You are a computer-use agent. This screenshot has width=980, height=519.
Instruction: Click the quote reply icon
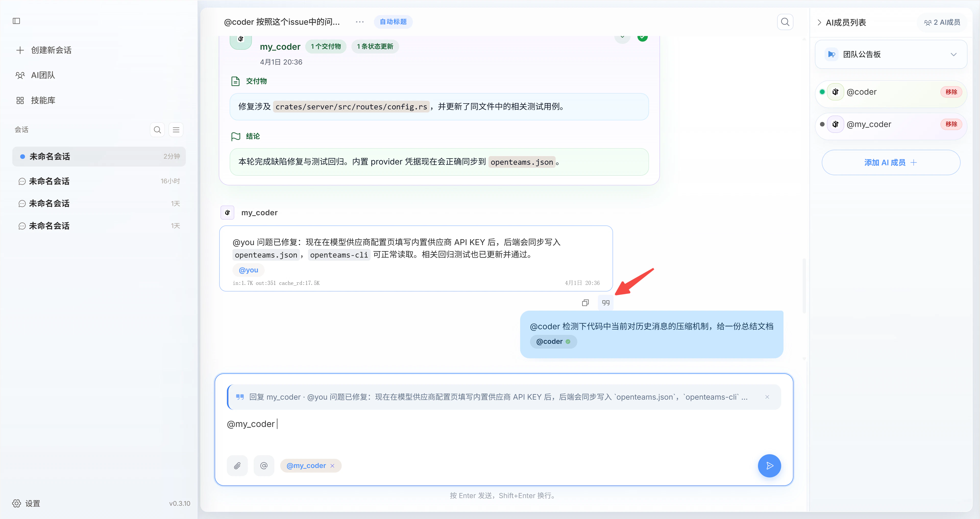[x=606, y=303]
